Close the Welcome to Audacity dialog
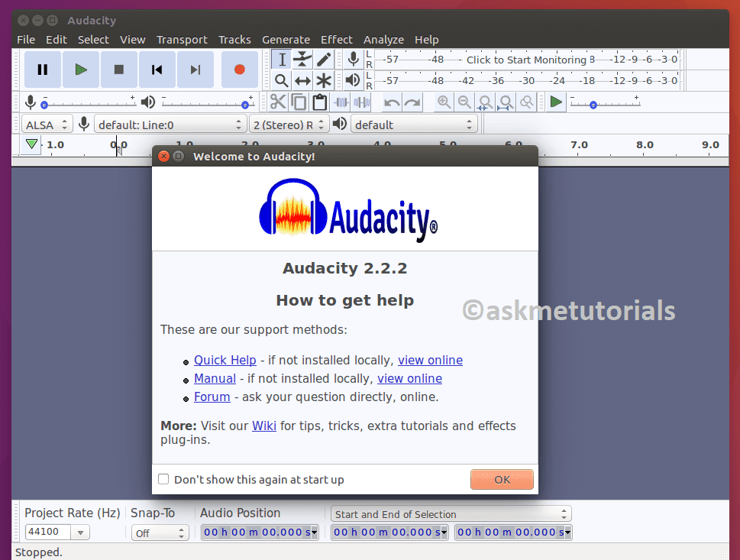Image resolution: width=740 pixels, height=560 pixels. tap(163, 157)
